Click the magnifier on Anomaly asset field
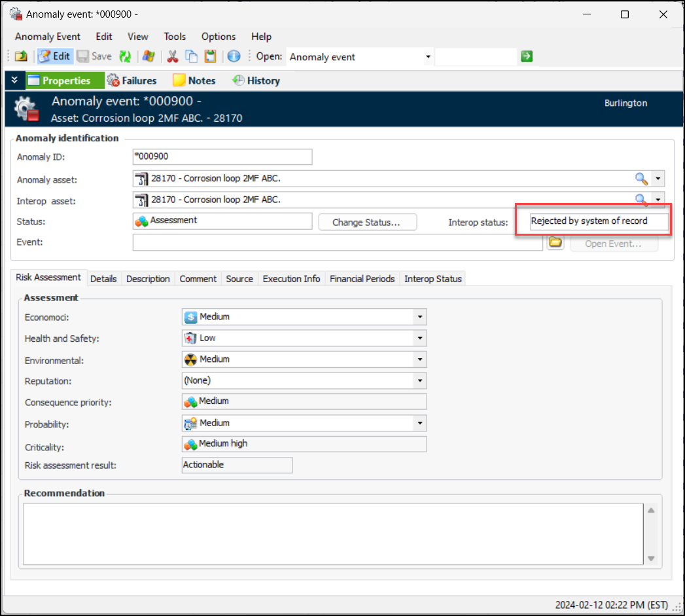 tap(641, 179)
